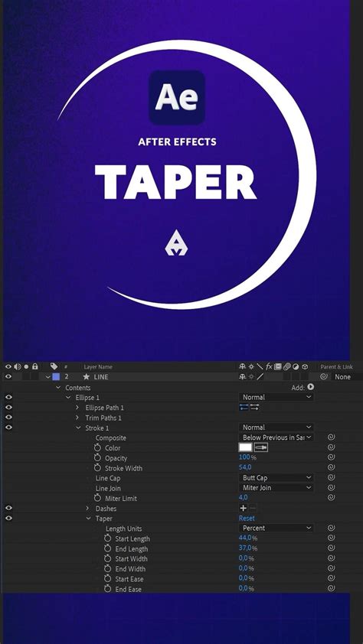Select the LINE layer name
The height and width of the screenshot is (644, 363).
(101, 376)
